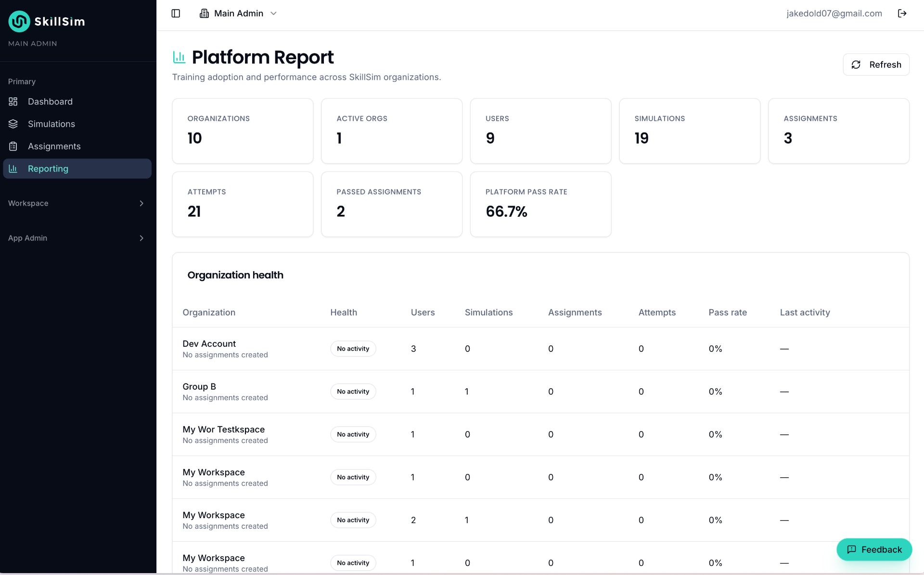Click the Simulations stat card showing 19
This screenshot has width=924, height=575.
point(690,131)
